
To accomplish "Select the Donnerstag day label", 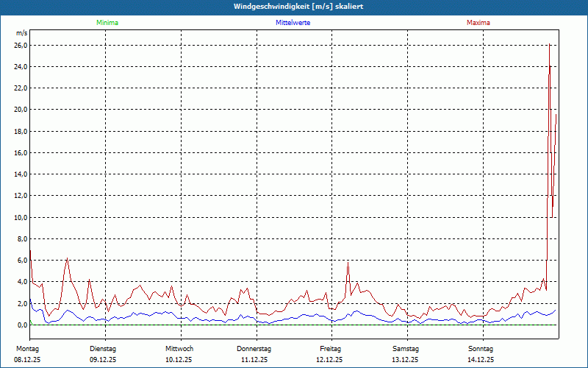I will pos(254,348).
